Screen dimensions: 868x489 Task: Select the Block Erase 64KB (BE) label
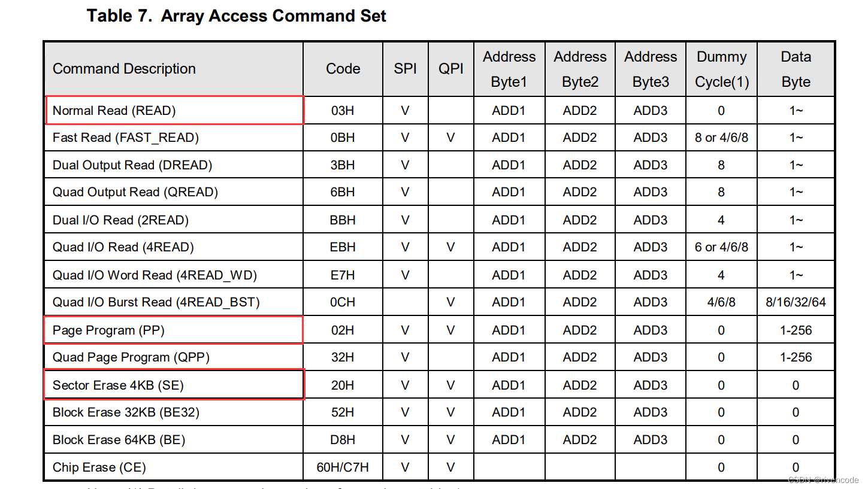point(119,440)
